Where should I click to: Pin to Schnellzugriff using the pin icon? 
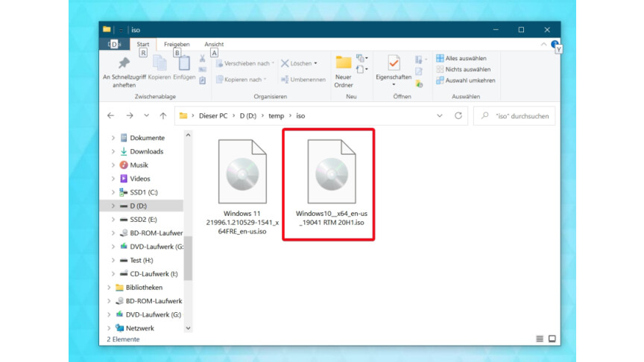(124, 63)
